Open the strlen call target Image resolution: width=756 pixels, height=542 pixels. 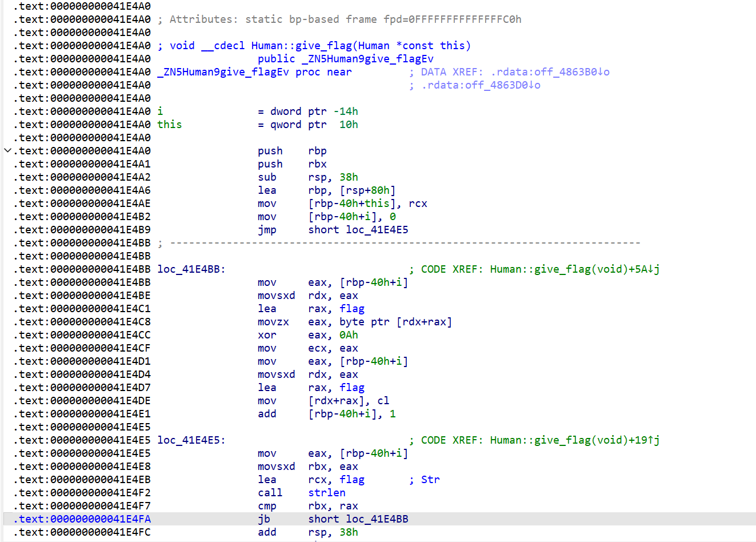[x=327, y=493]
